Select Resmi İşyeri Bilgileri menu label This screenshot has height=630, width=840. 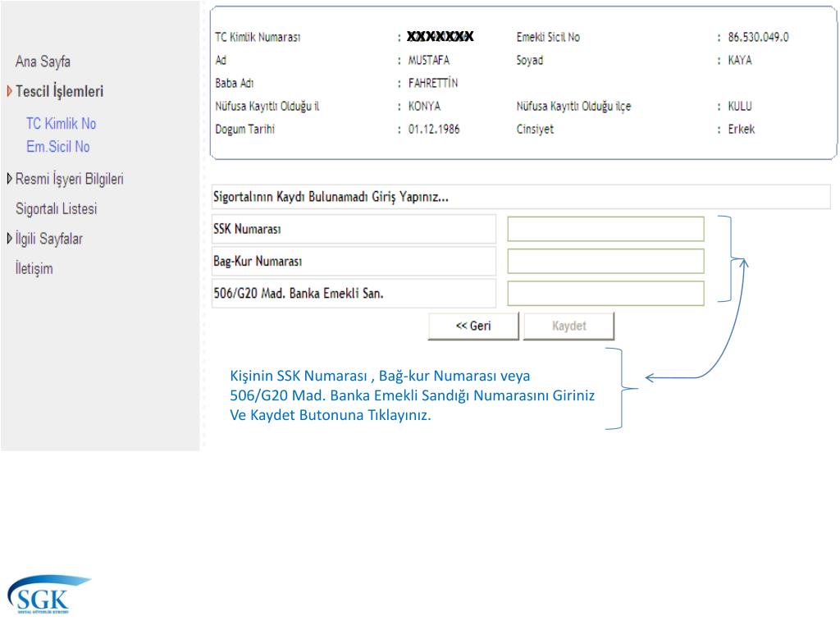[x=69, y=179]
